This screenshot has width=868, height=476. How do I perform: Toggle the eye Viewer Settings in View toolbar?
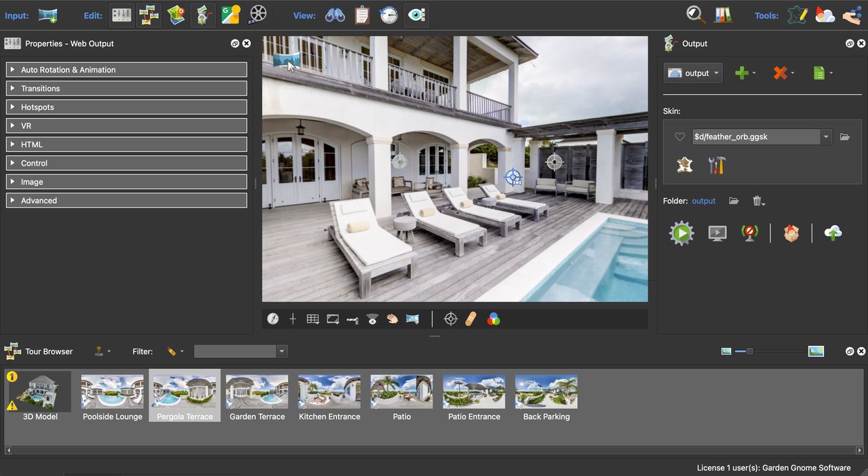pos(416,15)
